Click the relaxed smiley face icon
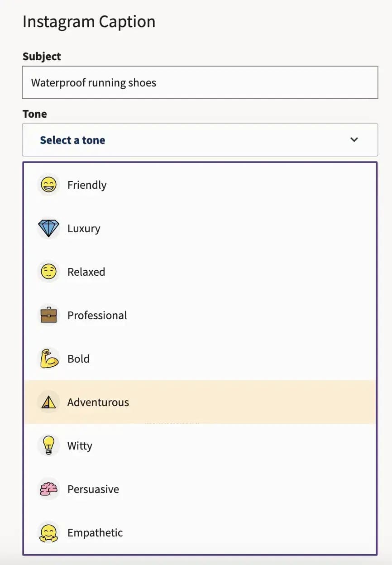The height and width of the screenshot is (565, 392). (x=48, y=272)
